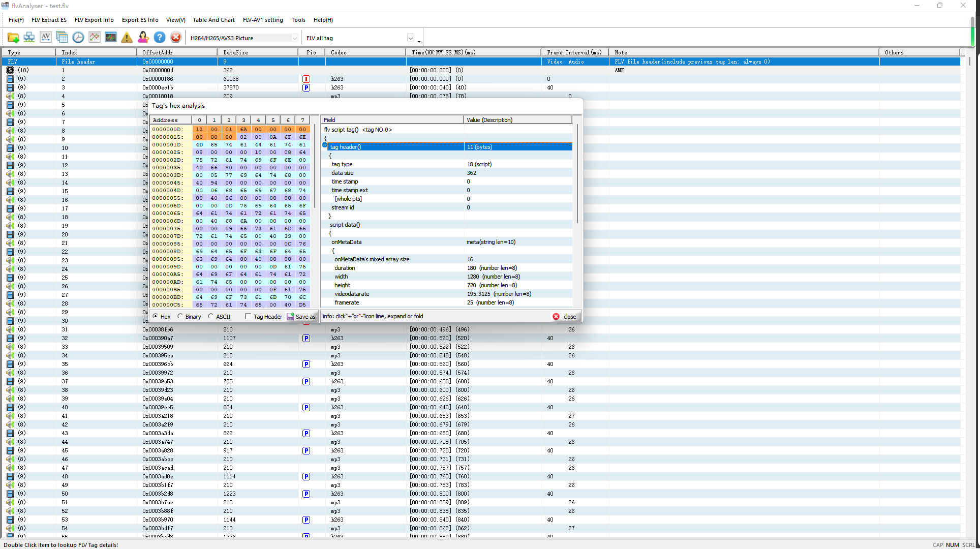This screenshot has width=980, height=549.
Task: Click the video film icon of row 2
Action: coord(10,79)
